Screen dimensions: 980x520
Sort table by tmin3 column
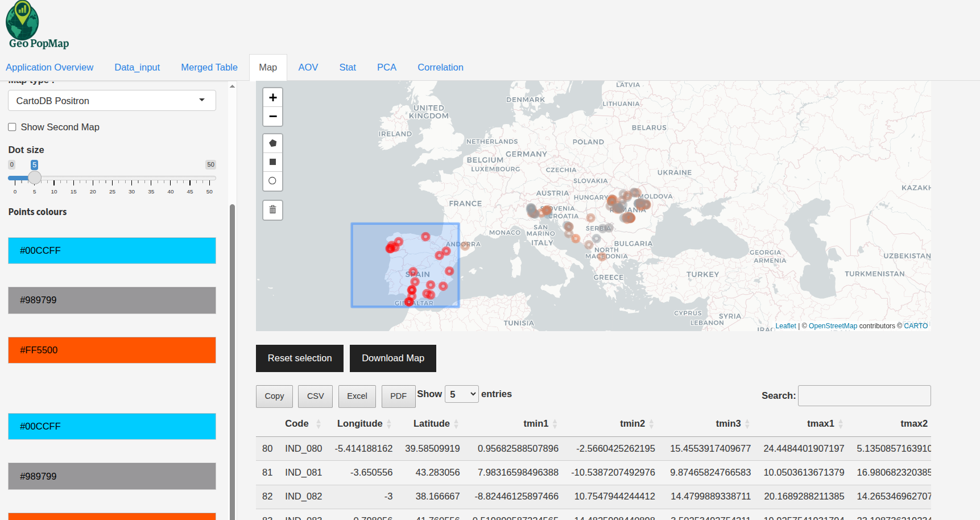click(x=728, y=423)
